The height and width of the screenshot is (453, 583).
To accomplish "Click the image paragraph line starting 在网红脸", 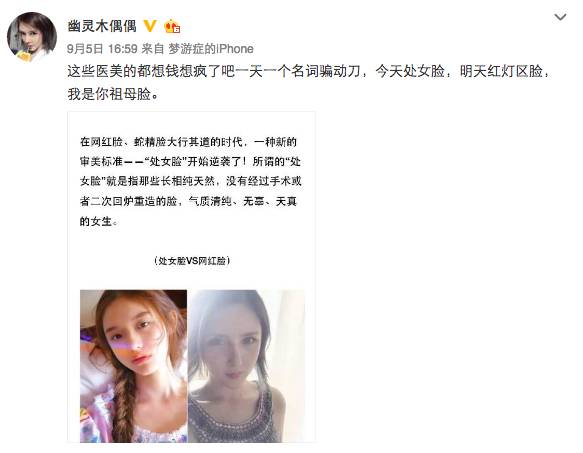I will pos(188,142).
